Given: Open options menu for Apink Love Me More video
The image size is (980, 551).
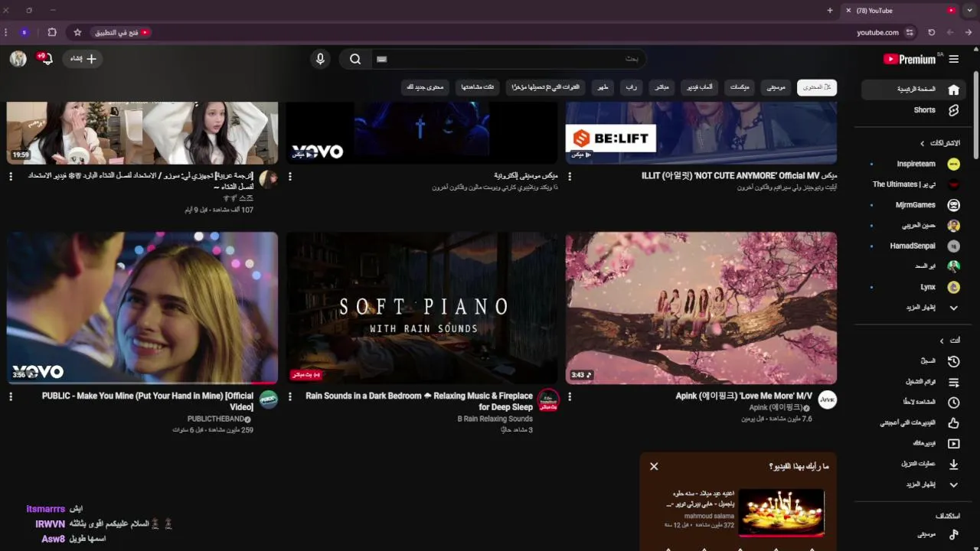Looking at the screenshot, I should click(x=570, y=396).
